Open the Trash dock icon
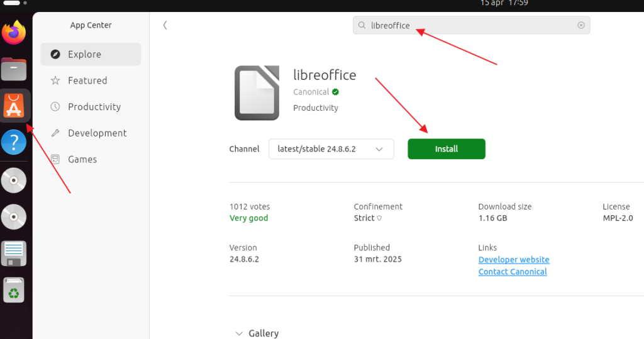The height and width of the screenshot is (339, 644). [14, 291]
